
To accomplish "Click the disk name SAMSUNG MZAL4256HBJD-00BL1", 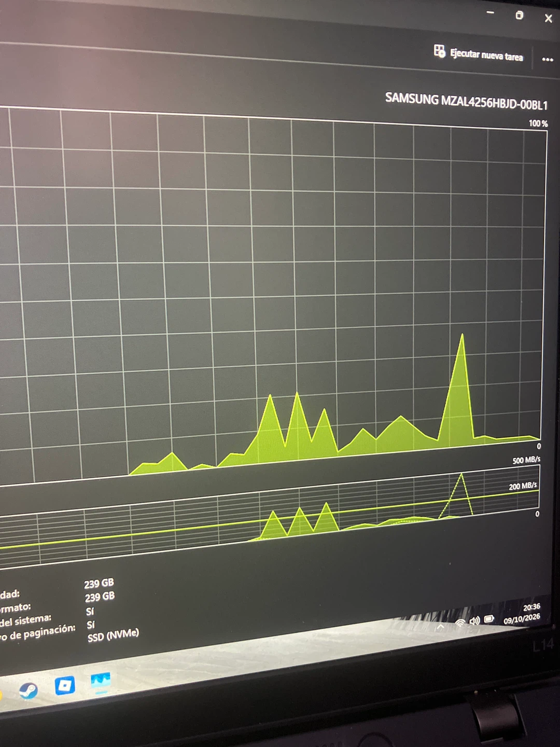I will 466,101.
